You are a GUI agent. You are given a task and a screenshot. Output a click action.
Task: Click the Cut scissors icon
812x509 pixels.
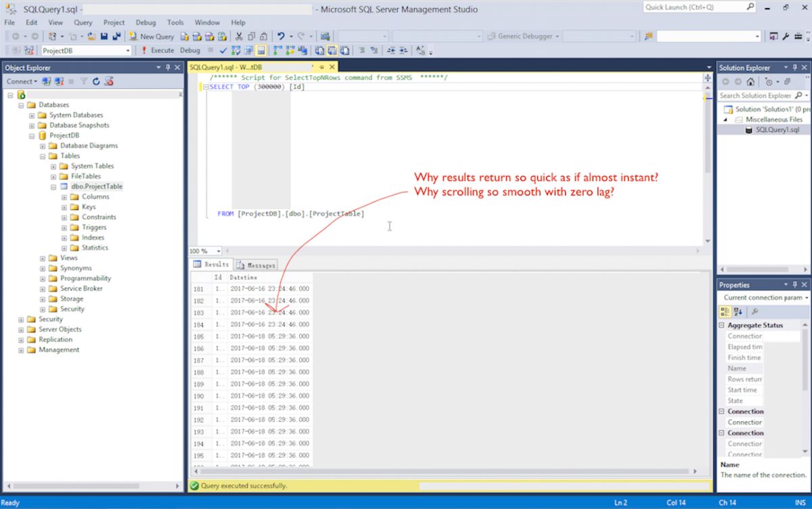click(240, 37)
